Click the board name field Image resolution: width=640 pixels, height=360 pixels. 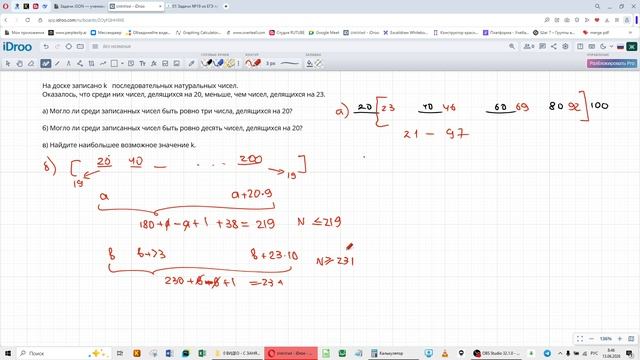click(x=117, y=47)
